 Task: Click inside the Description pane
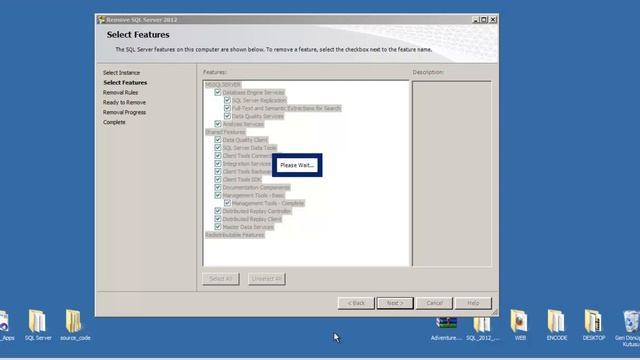tap(452, 173)
